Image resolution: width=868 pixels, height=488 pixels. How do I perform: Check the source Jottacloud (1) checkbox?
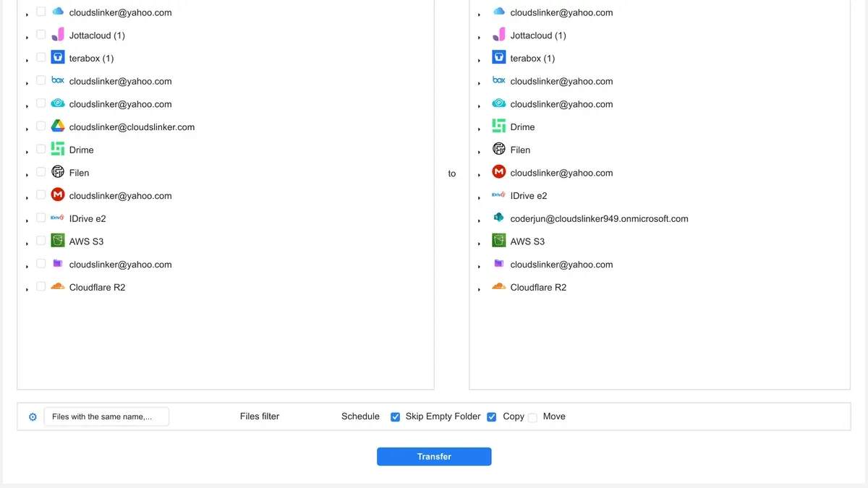click(x=41, y=35)
